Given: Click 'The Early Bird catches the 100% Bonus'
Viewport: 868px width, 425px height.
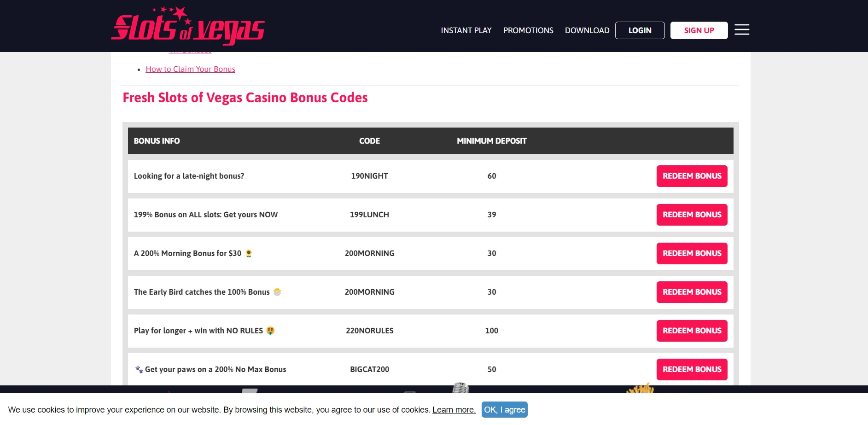Looking at the screenshot, I should [202, 292].
